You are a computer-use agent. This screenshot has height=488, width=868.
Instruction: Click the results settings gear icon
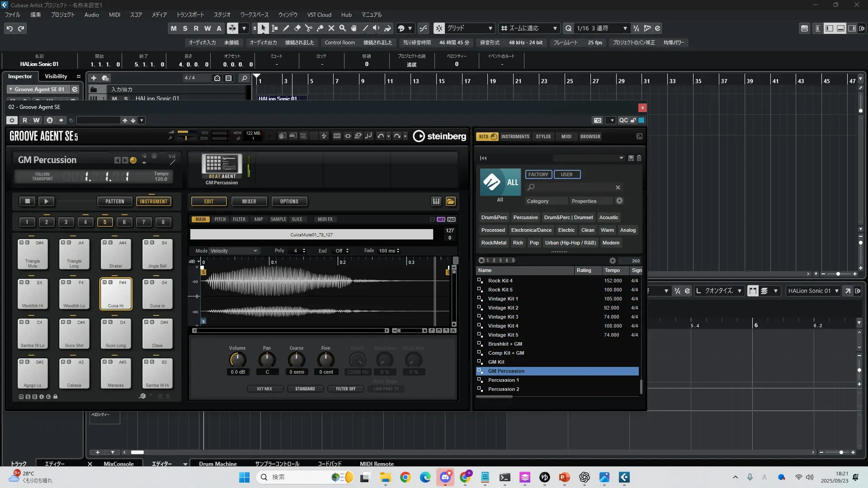pos(612,261)
